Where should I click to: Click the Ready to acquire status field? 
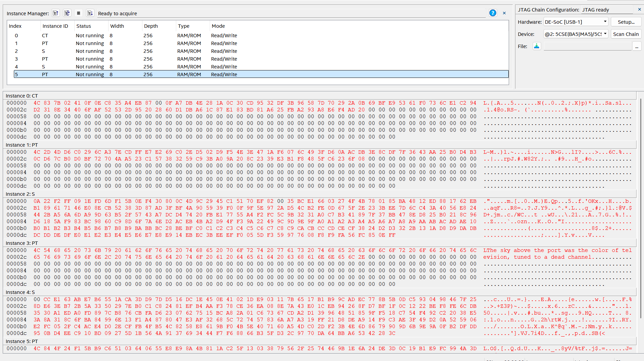[x=237, y=13]
